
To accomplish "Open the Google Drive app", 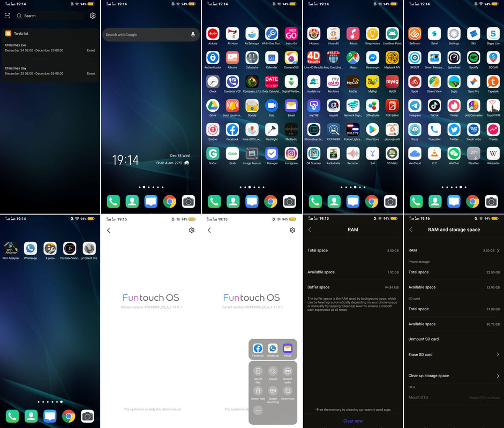I will pyautogui.click(x=213, y=105).
